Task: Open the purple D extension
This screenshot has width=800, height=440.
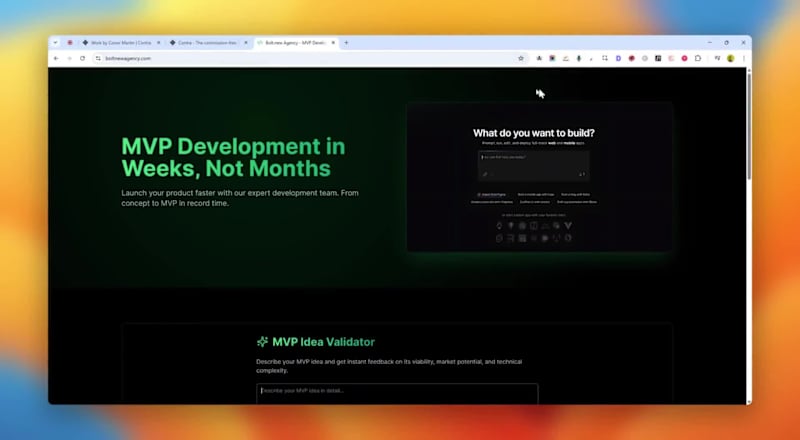Action: (618, 58)
